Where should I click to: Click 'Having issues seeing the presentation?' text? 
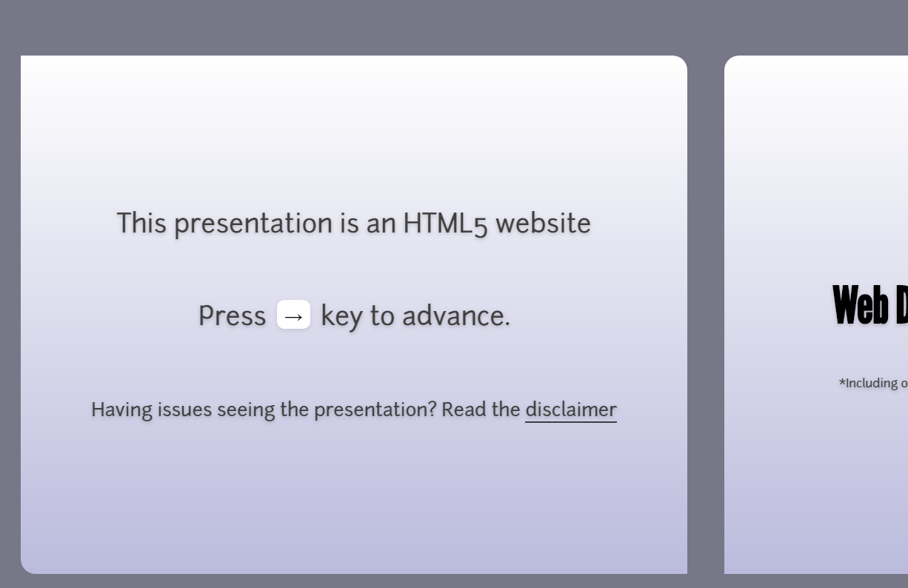click(x=264, y=410)
